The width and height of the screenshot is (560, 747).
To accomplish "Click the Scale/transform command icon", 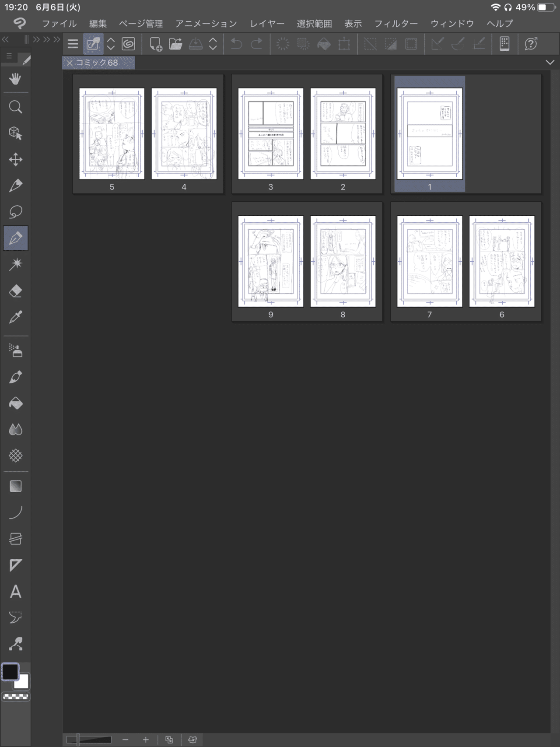I will (344, 44).
